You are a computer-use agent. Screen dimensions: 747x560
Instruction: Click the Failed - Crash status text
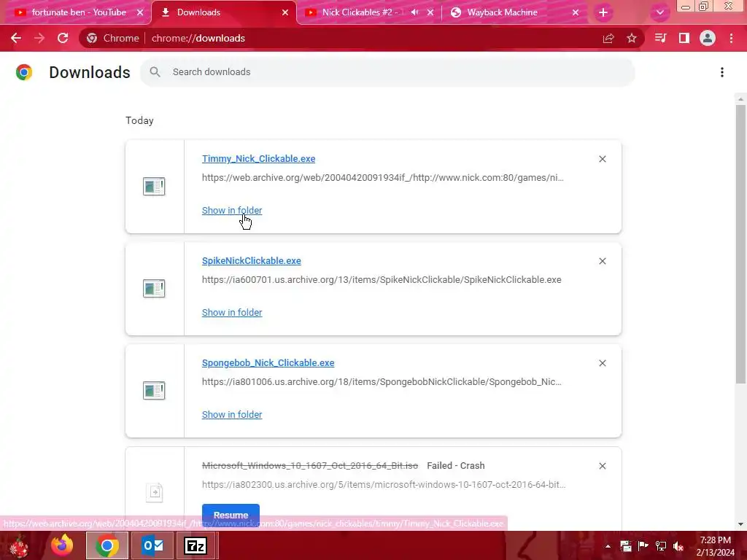click(x=455, y=466)
